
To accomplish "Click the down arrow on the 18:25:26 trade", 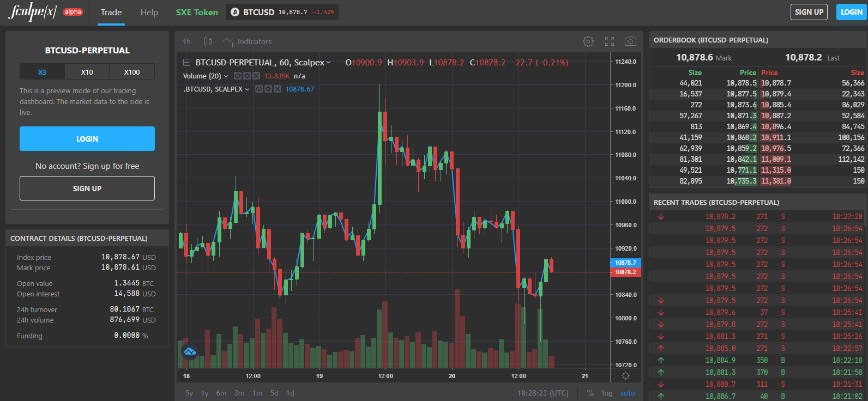I will [661, 337].
